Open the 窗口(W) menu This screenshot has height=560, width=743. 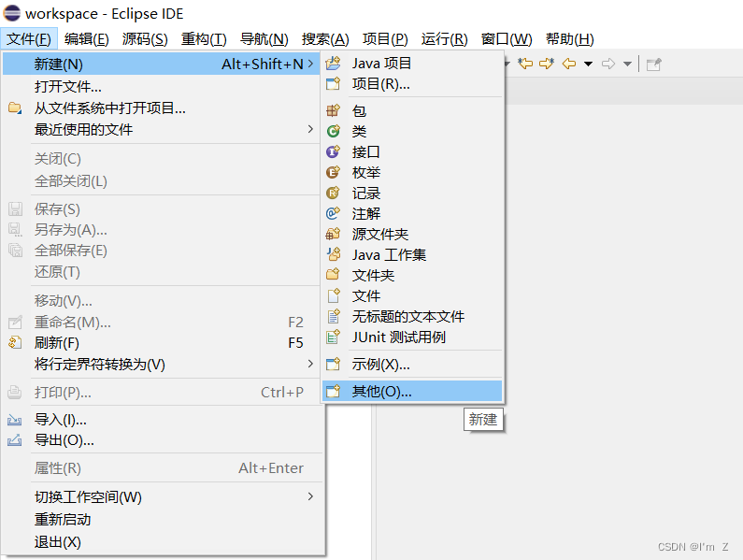tap(507, 39)
